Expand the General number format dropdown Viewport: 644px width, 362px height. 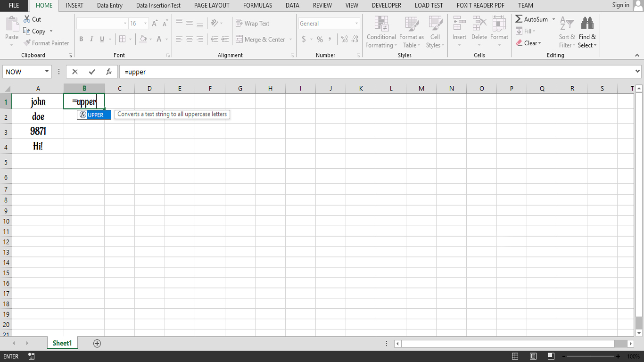pyautogui.click(x=356, y=23)
